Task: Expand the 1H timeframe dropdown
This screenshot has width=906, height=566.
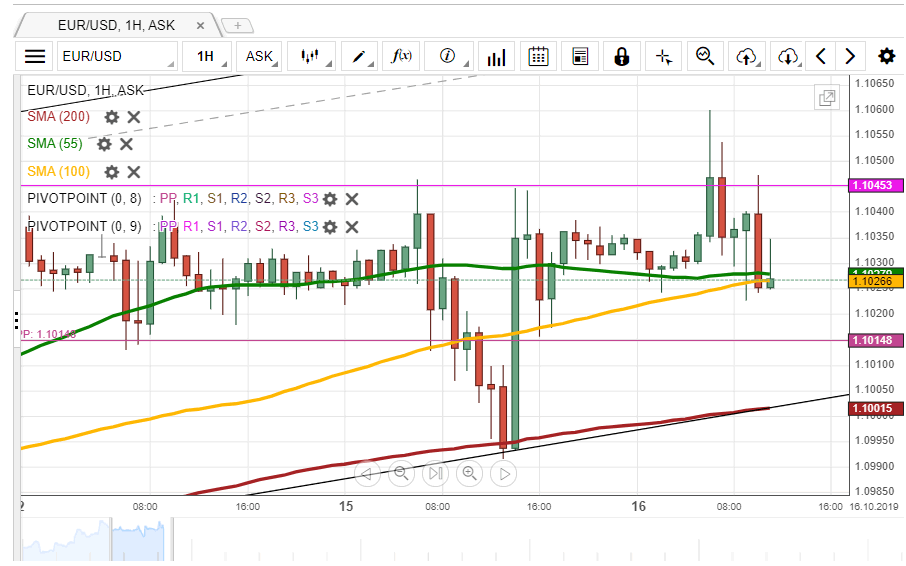Action: 209,57
